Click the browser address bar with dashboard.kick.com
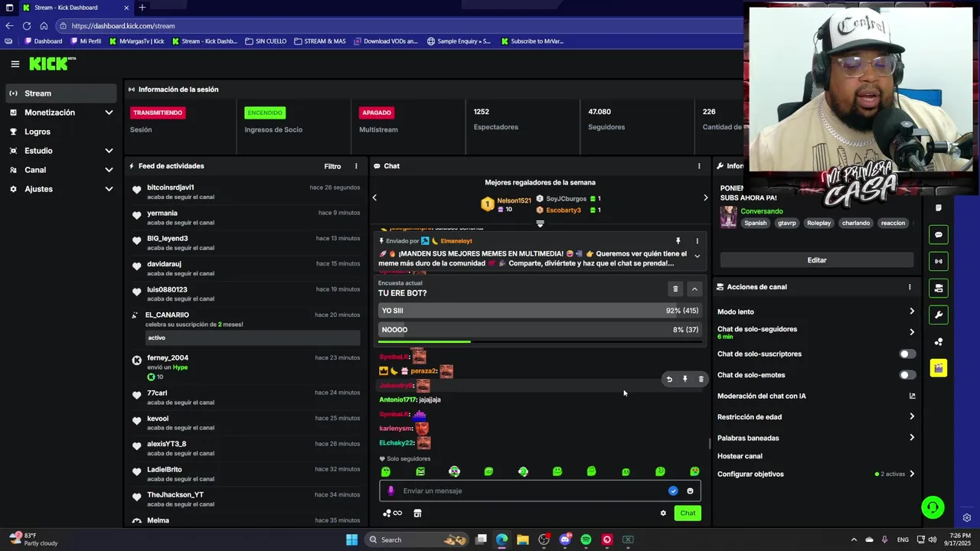 click(x=398, y=26)
